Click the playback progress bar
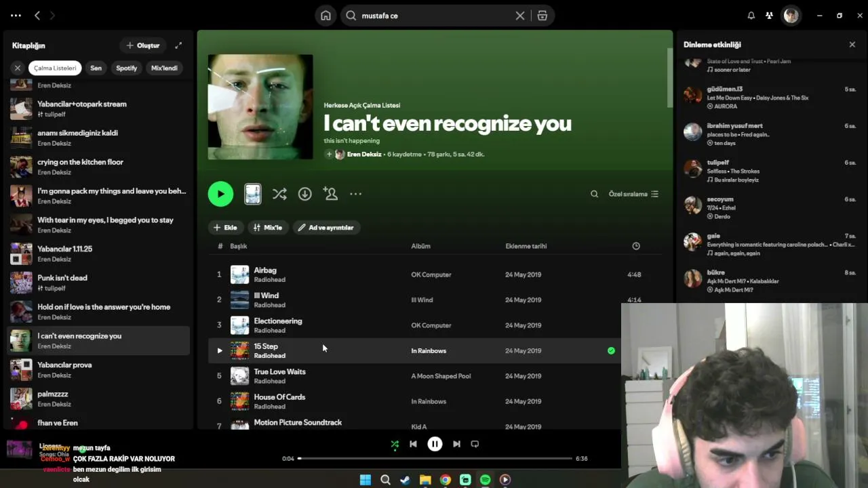This screenshot has height=488, width=868. coord(434,458)
